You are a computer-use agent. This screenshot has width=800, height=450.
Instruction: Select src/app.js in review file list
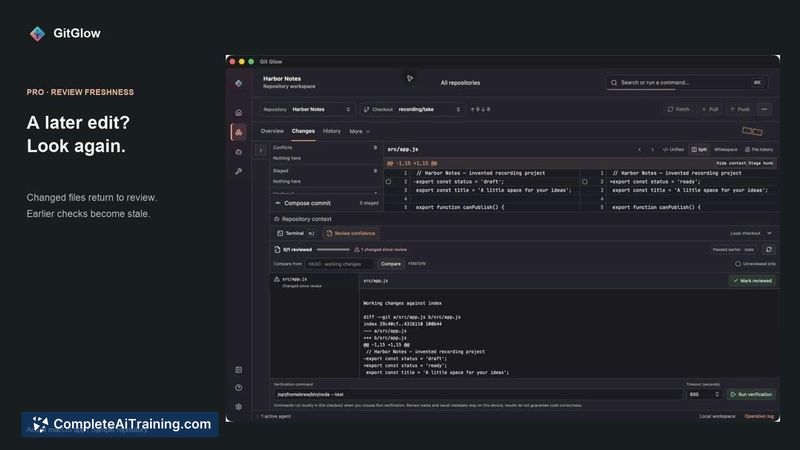[x=314, y=282]
